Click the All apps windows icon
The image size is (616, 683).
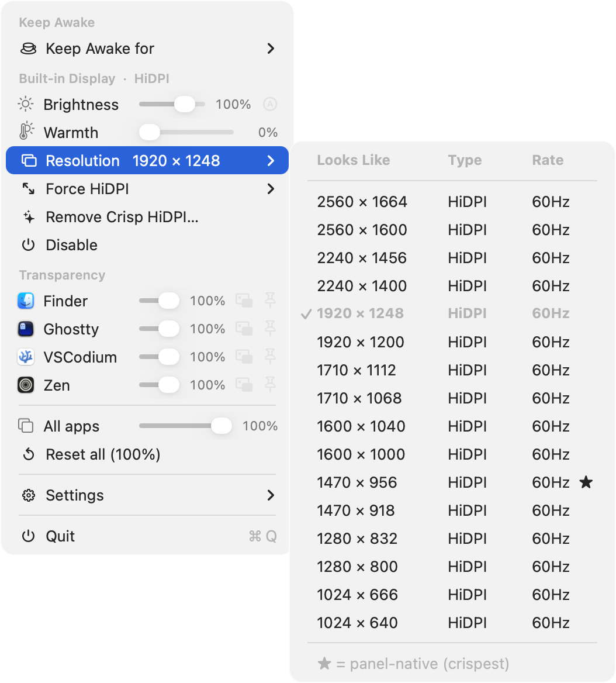click(26, 426)
